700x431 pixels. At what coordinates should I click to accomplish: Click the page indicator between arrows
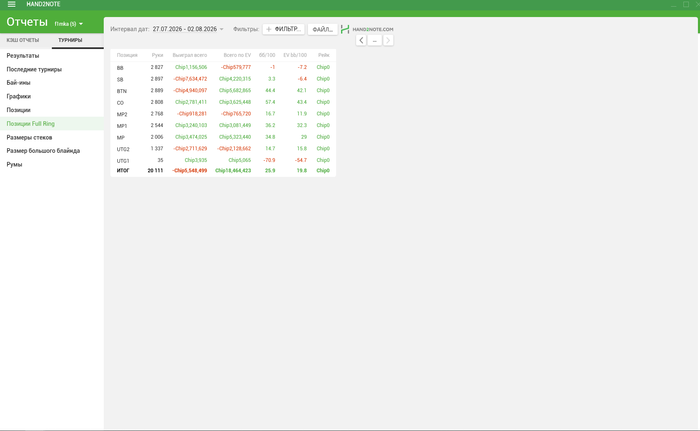click(x=375, y=41)
